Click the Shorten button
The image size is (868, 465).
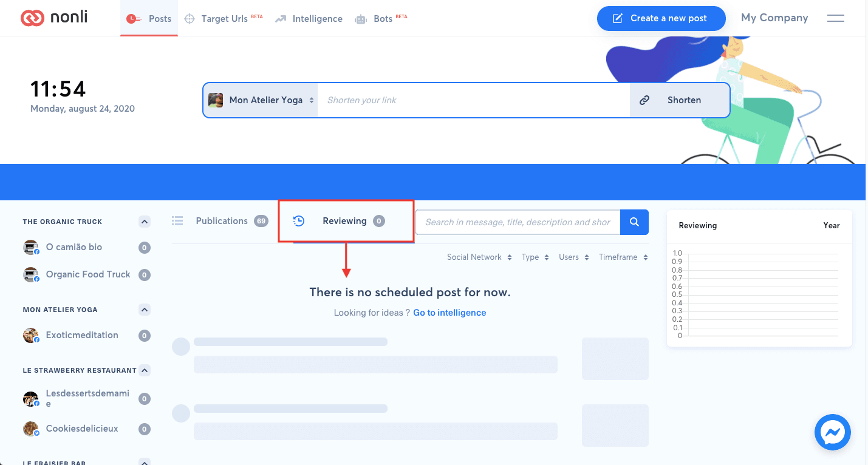pos(680,100)
